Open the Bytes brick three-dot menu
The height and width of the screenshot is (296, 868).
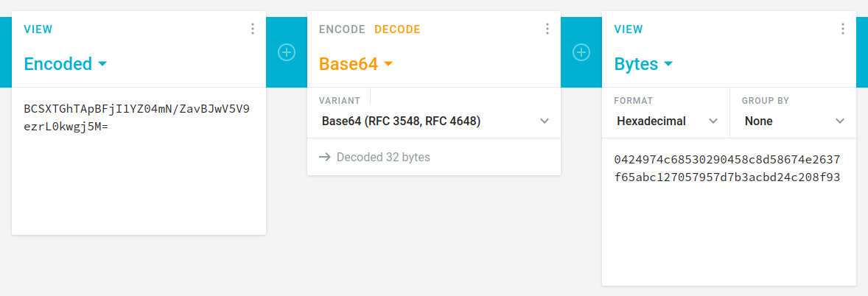(843, 29)
